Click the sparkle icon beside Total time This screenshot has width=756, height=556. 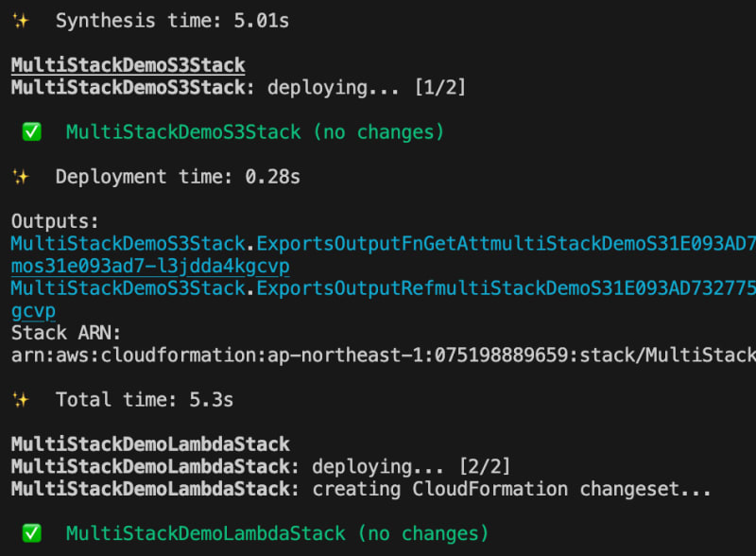(x=20, y=400)
